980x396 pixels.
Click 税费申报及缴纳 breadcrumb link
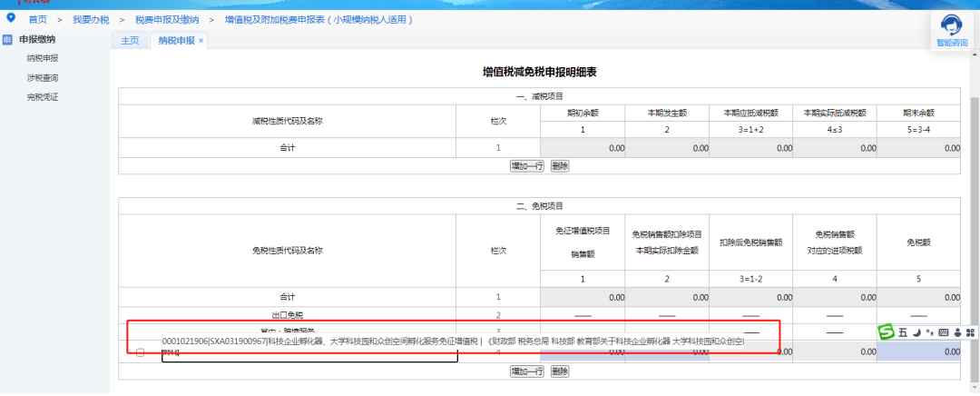click(167, 19)
